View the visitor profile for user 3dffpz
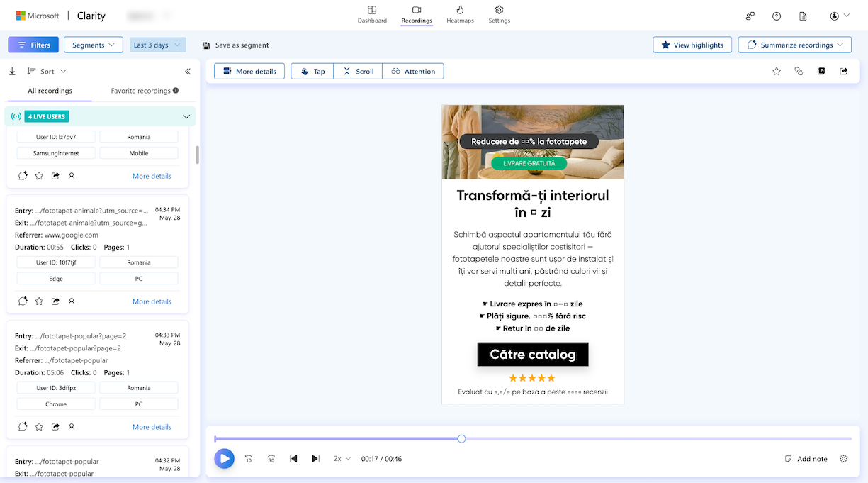The image size is (868, 483). 72,426
